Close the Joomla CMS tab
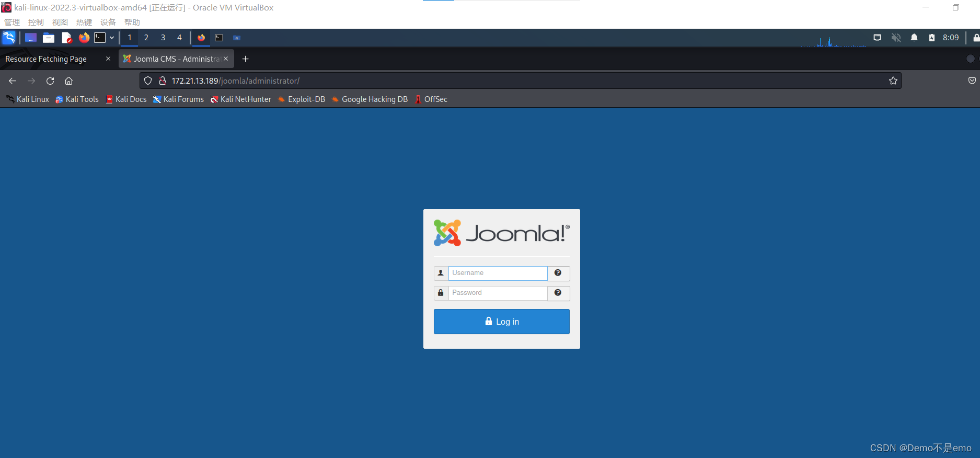980x458 pixels. [x=226, y=59]
